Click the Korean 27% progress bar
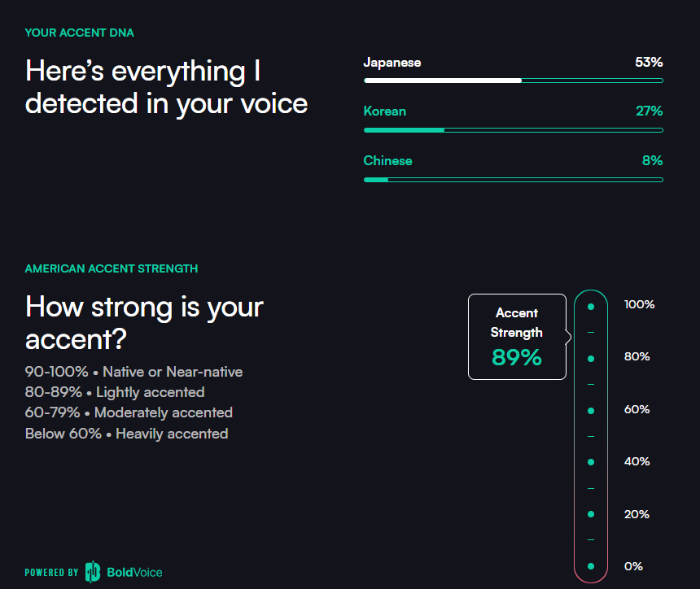Image resolution: width=700 pixels, height=589 pixels. click(x=513, y=130)
